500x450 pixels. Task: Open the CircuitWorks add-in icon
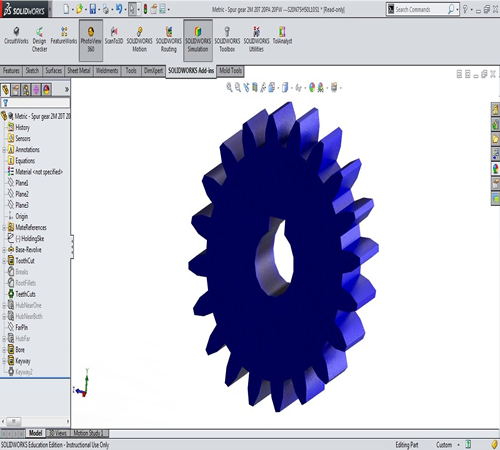click(x=16, y=36)
